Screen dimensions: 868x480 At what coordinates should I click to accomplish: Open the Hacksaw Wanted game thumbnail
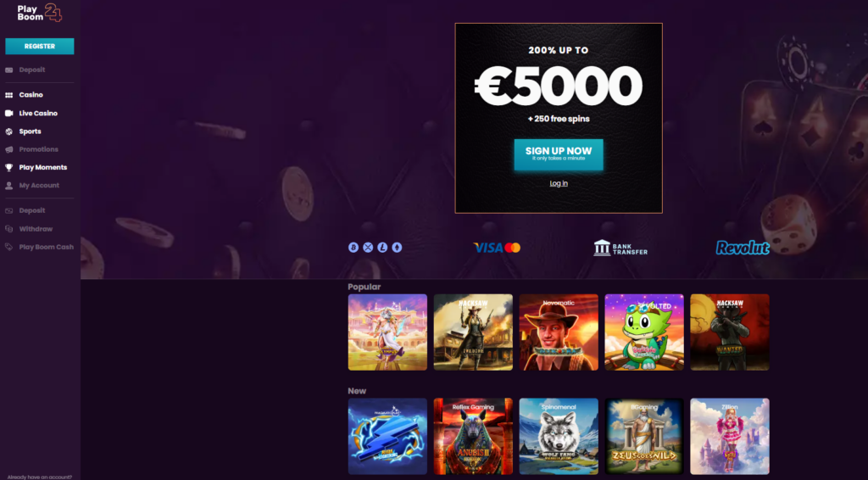click(x=730, y=332)
